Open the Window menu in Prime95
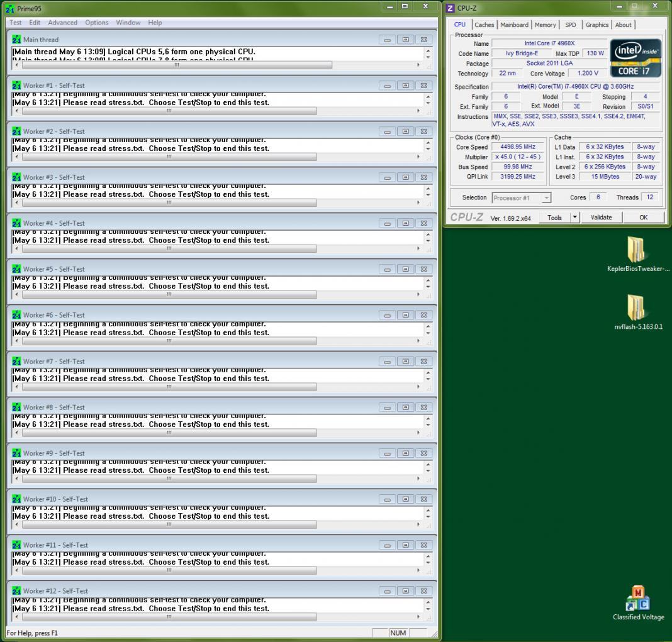The height and width of the screenshot is (642, 672). (x=128, y=23)
